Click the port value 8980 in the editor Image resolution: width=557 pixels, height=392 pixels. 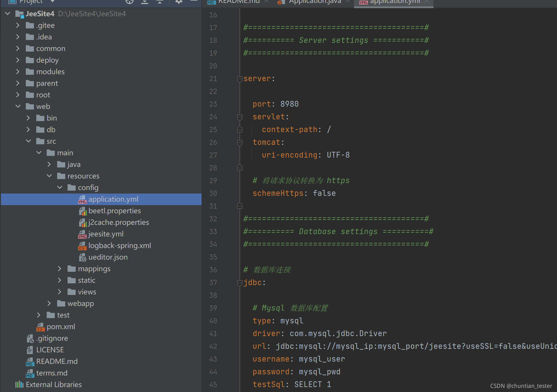(289, 104)
